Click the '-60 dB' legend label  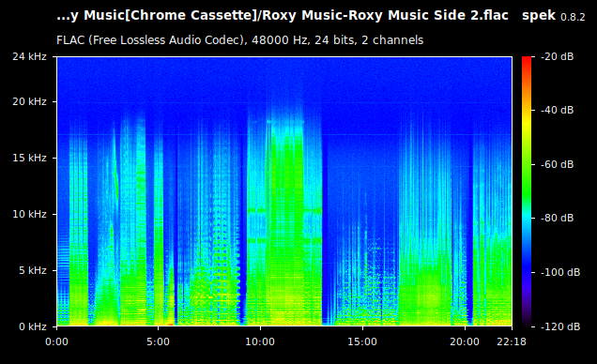(x=557, y=164)
